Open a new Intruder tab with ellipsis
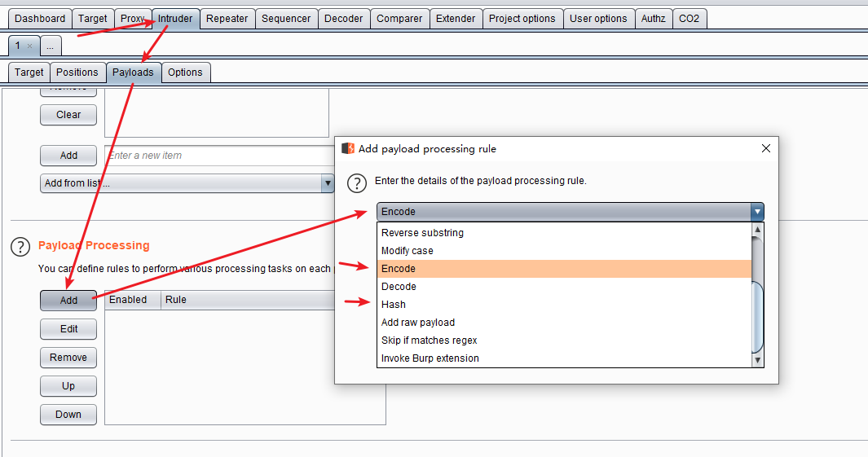The height and width of the screenshot is (457, 868). click(x=51, y=46)
